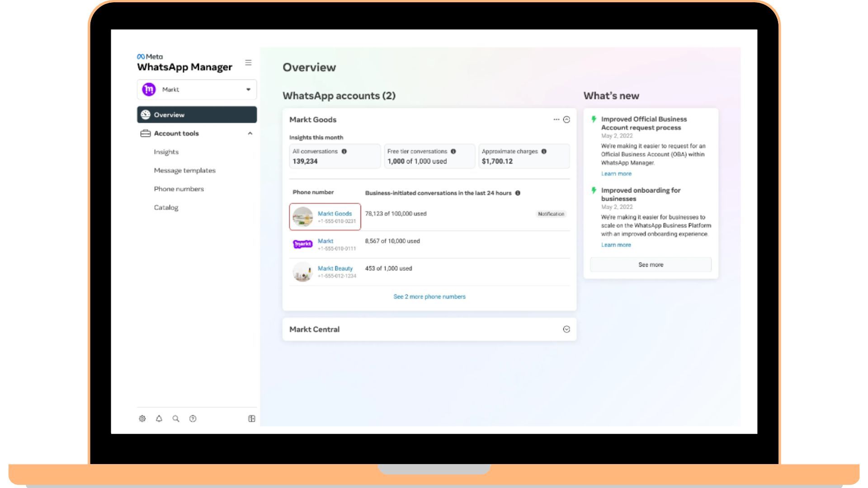Click the Markt Goods profile picture thumbnail
The image size is (868, 488).
pyautogui.click(x=302, y=217)
